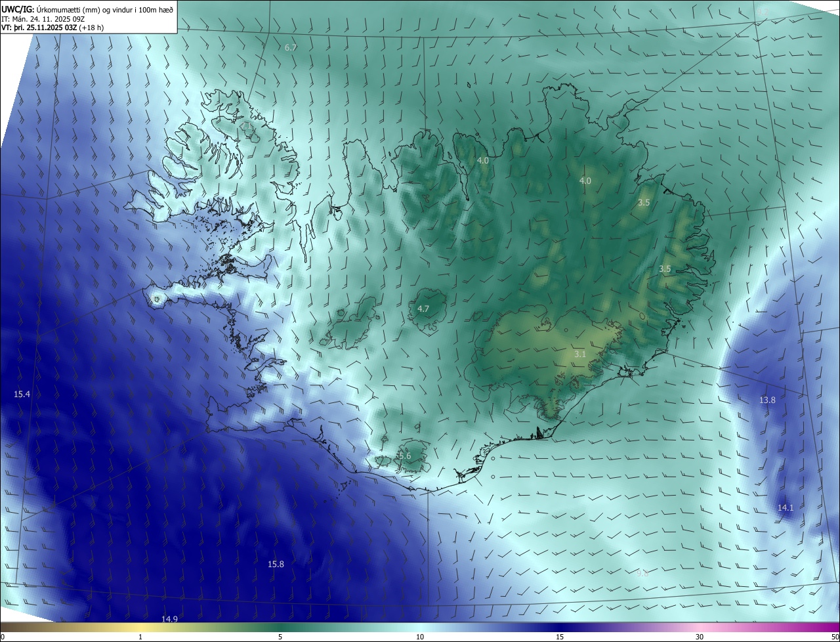
Task: Click the 'UWC/IG: Úrkomumætti (mm)' title line
Action: click(87, 9)
